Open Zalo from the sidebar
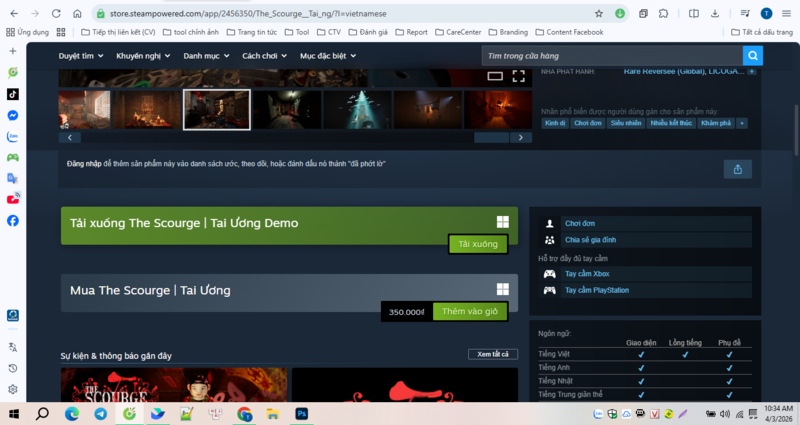Viewport: 800px width, 425px height. [x=13, y=136]
